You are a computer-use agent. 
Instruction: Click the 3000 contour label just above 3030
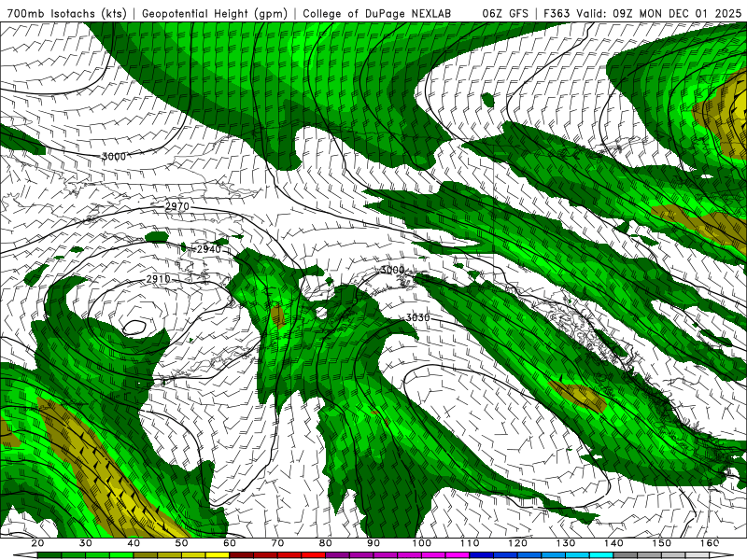(392, 270)
